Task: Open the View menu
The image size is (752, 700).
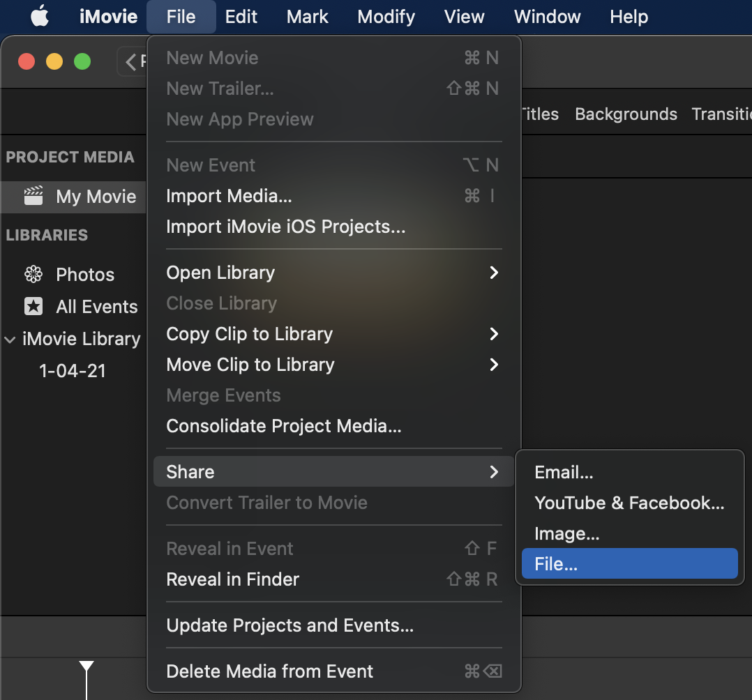Action: 465,17
